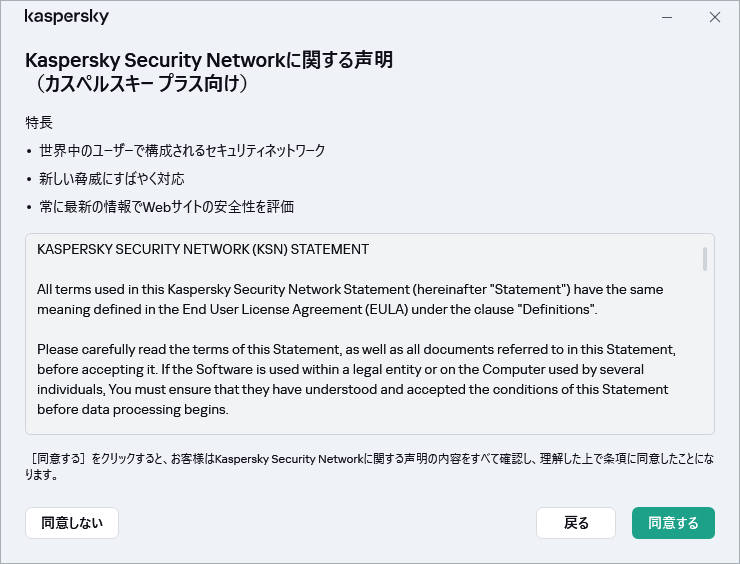
Task: Click the kaspersky logo in title bar
Action: tap(66, 17)
